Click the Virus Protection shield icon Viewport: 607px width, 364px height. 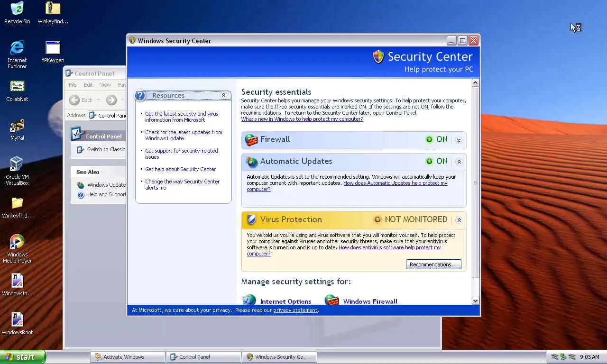251,219
